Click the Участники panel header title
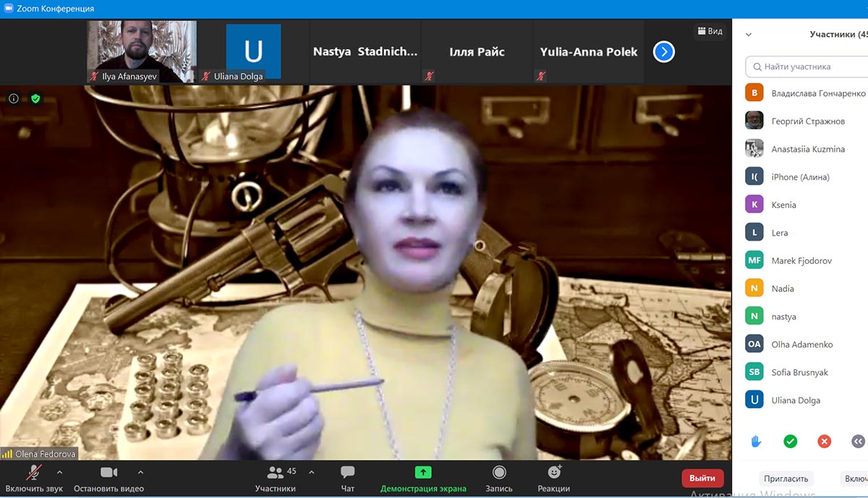The image size is (868, 498). pos(839,34)
